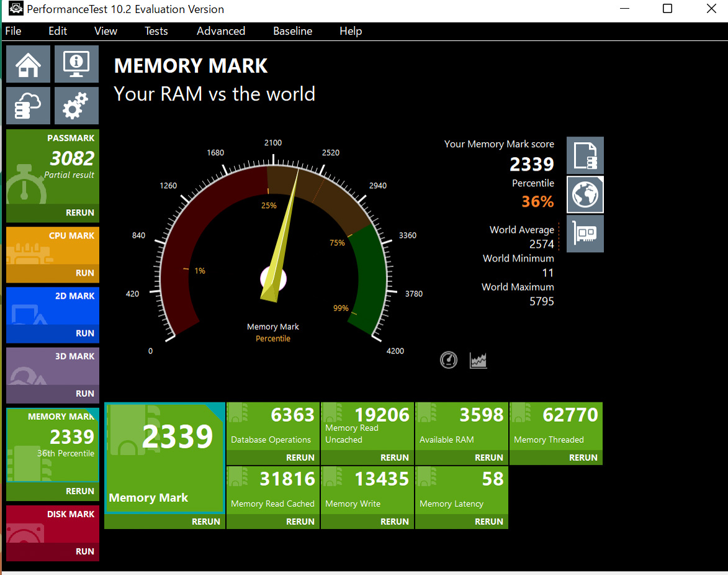Run the 2D Mark test
The image size is (728, 575).
53,333
